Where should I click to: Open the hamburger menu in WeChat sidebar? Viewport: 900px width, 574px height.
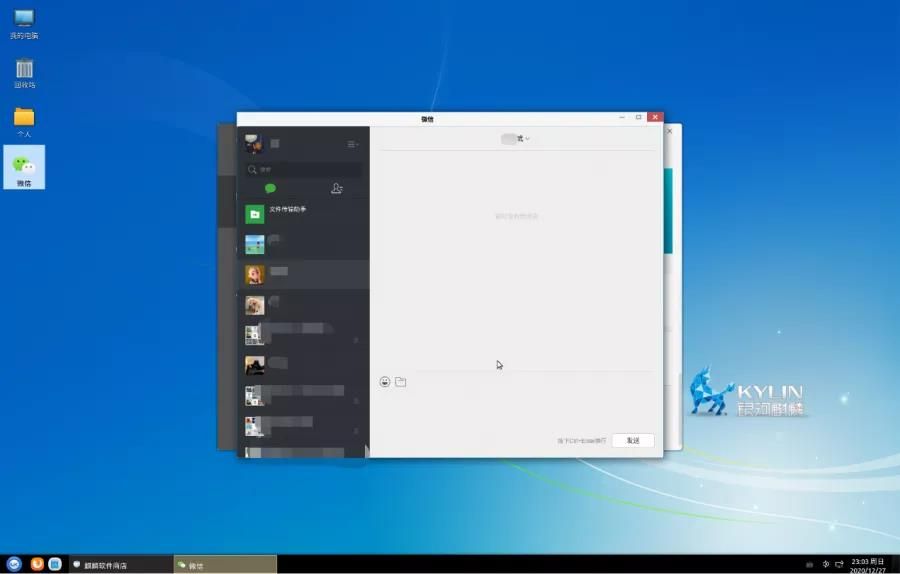tap(352, 144)
